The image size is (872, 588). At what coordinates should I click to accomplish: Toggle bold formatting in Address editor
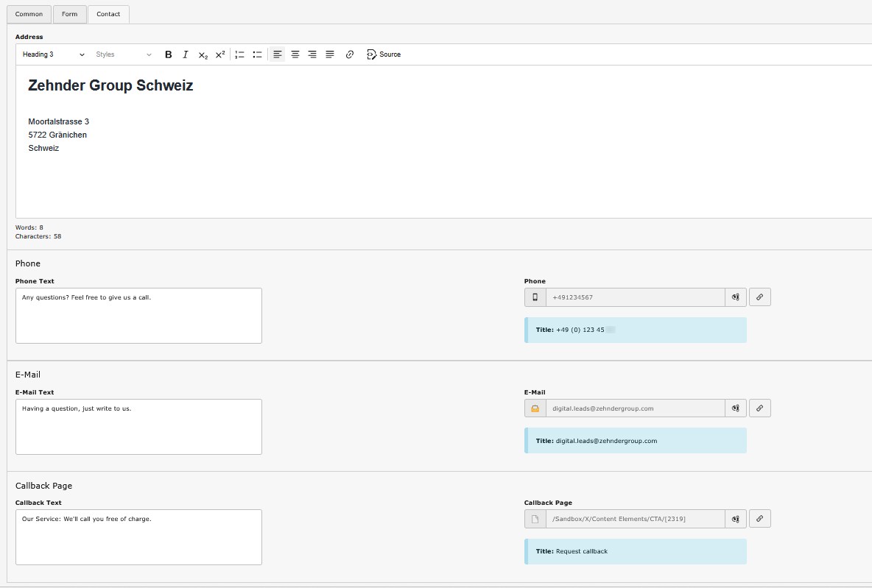pyautogui.click(x=168, y=54)
